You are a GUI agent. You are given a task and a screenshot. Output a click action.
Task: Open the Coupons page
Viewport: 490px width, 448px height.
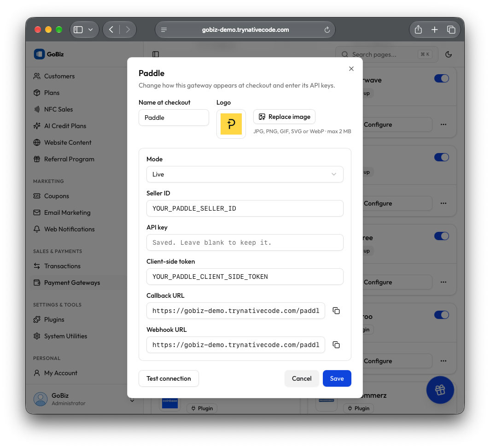(57, 196)
